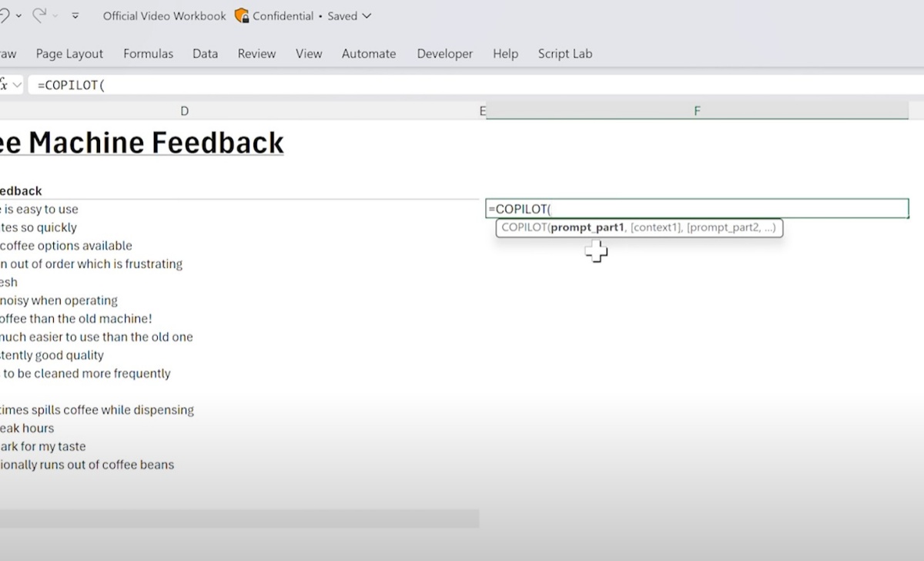Open the Page Layout ribbon tab
Viewport: 924px width, 561px height.
pos(69,54)
